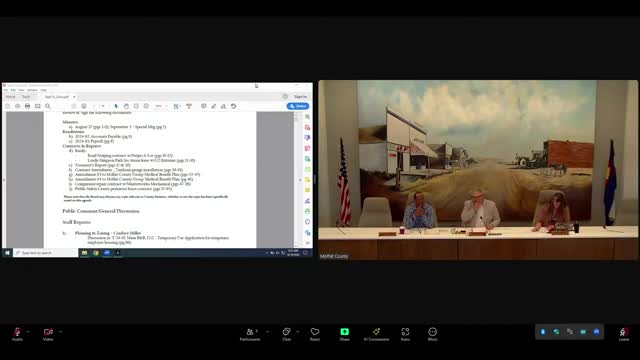Screen dimensions: 640x360
Task: Switch to the Acrobat Home tab
Action: pyautogui.click(x=11, y=97)
